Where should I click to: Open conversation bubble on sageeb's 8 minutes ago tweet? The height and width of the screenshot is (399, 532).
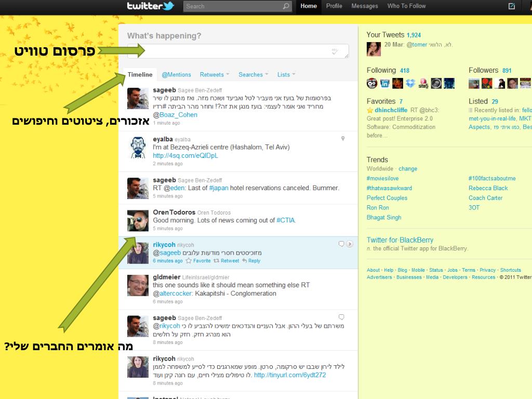341,317
